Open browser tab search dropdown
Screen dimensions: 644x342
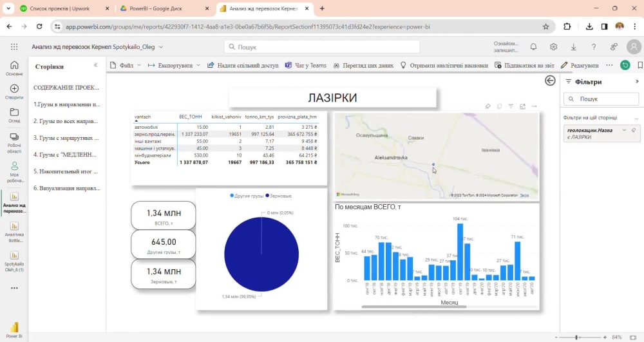pyautogui.click(x=8, y=8)
